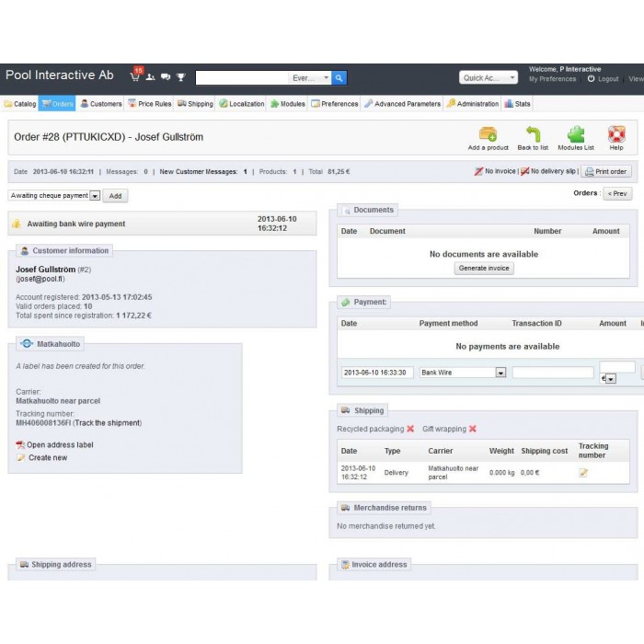Click the Pool Interactive Ab shop title
This screenshot has width=644, height=644.
60,75
